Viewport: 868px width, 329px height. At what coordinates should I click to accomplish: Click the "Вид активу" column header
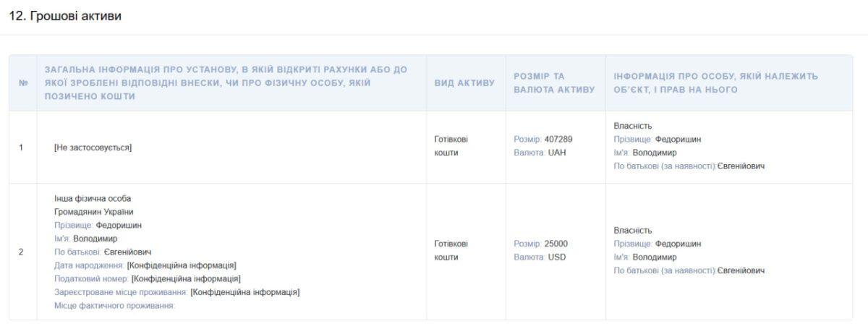[x=464, y=83]
